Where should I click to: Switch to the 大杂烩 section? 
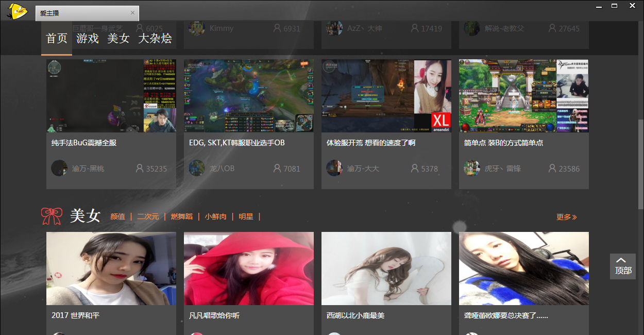(x=155, y=38)
